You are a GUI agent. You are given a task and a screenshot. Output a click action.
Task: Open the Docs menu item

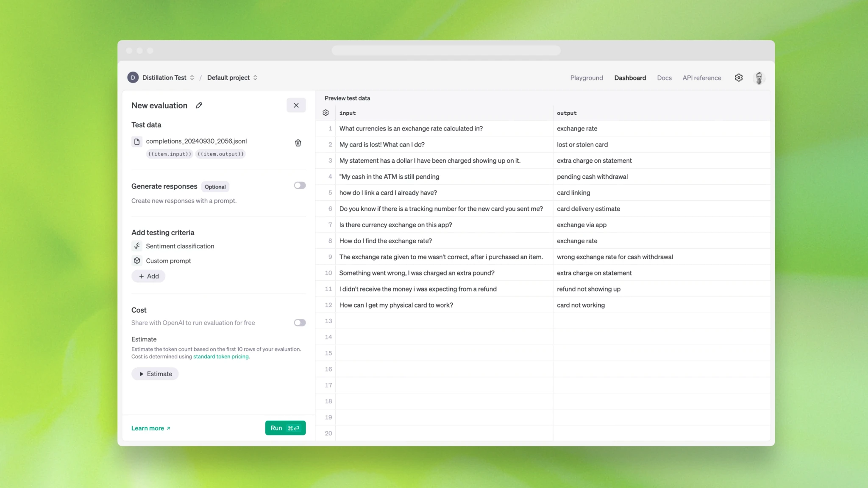[664, 78]
